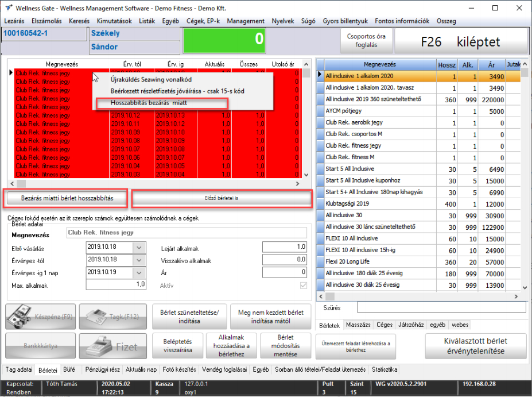This screenshot has width=532, height=397.
Task: Click Beléptetés visszaírása button
Action: pos(177,346)
